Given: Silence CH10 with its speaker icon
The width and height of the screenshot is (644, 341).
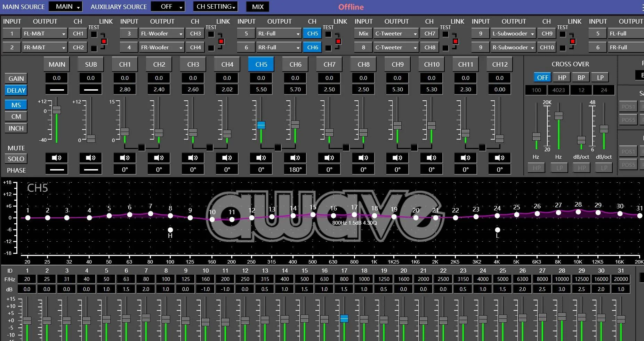Looking at the screenshot, I should tap(432, 158).
